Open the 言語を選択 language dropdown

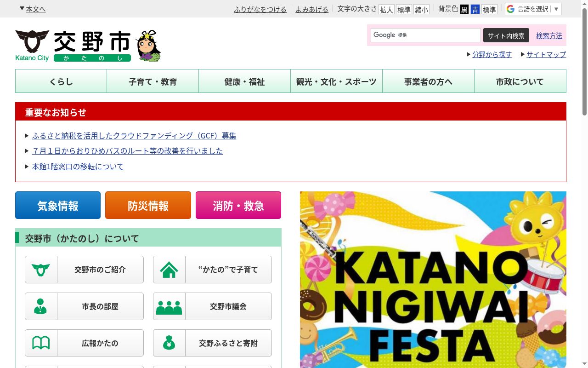click(x=533, y=9)
